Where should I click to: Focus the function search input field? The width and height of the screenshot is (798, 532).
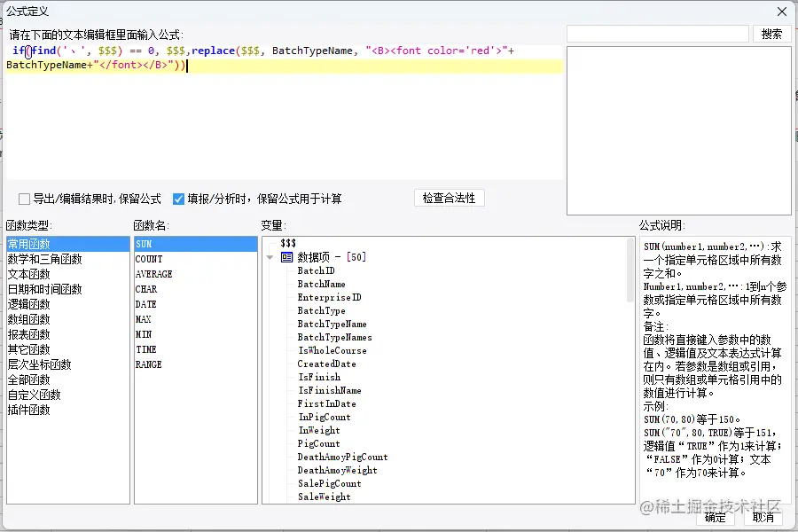[x=658, y=34]
